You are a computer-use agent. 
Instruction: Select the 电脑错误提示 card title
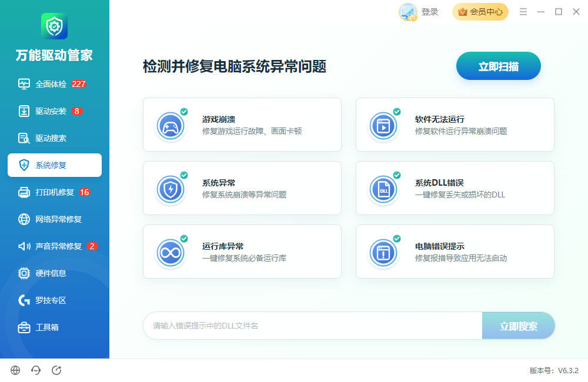coord(439,246)
